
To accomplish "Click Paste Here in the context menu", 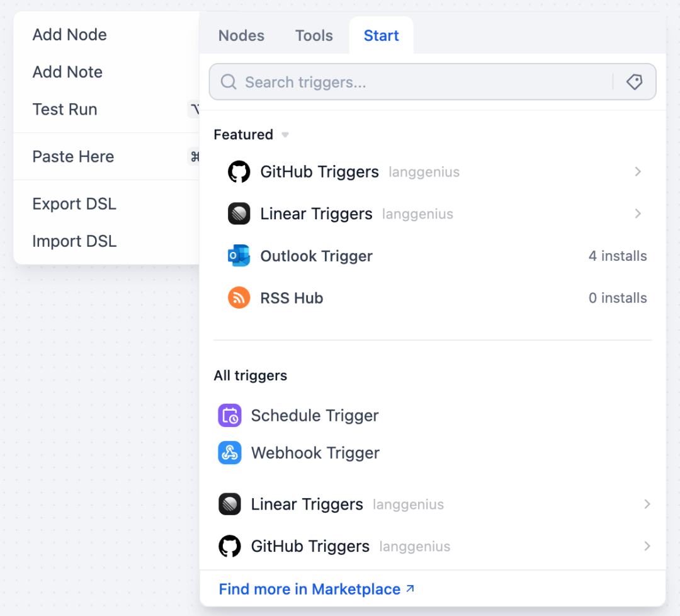I will [73, 156].
